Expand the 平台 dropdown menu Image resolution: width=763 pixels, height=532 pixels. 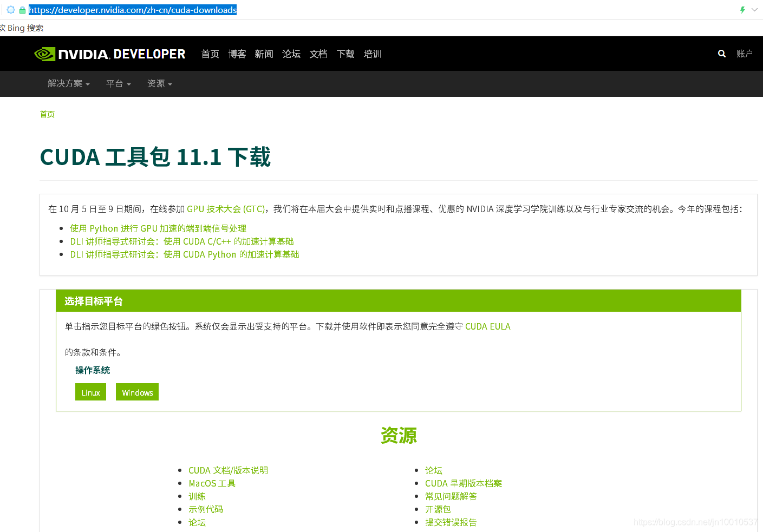coord(119,84)
